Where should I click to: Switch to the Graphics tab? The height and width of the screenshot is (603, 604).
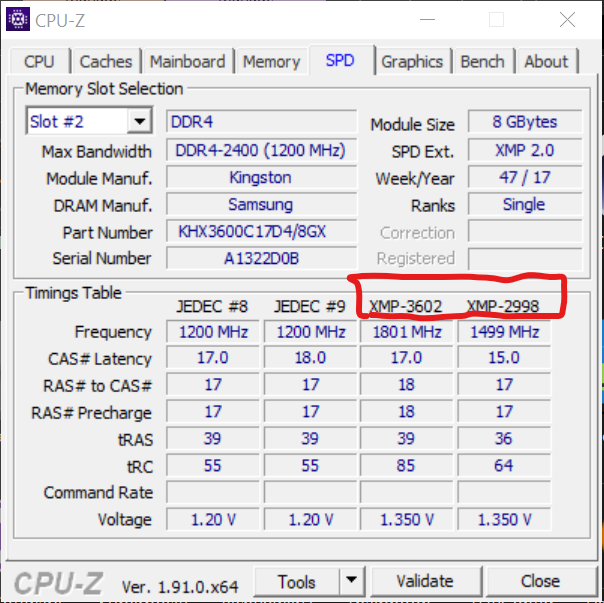412,62
